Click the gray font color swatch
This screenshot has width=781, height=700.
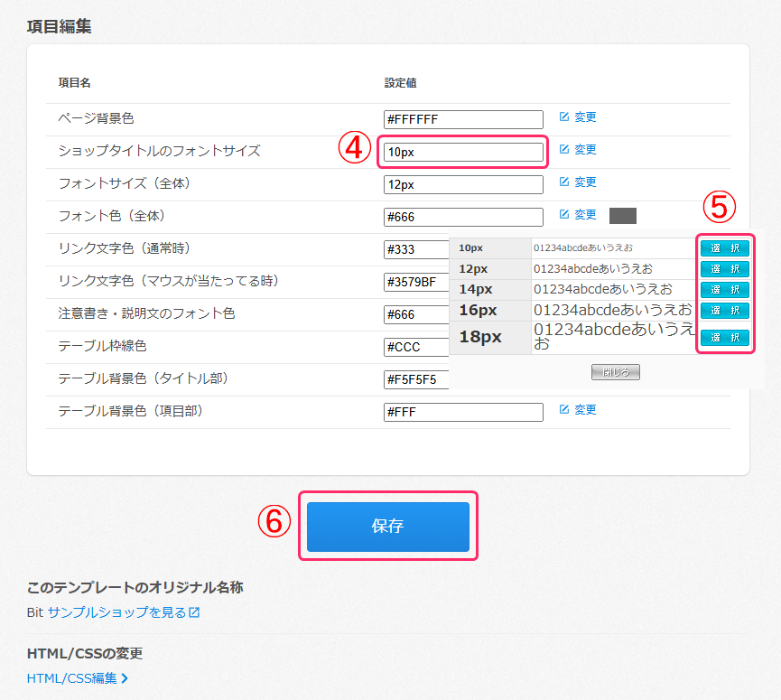tap(623, 215)
